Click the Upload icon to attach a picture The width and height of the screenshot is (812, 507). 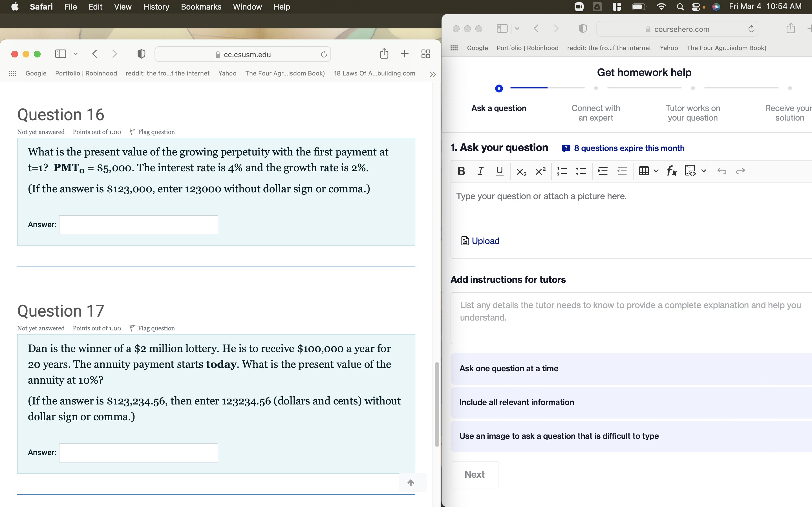point(465,241)
